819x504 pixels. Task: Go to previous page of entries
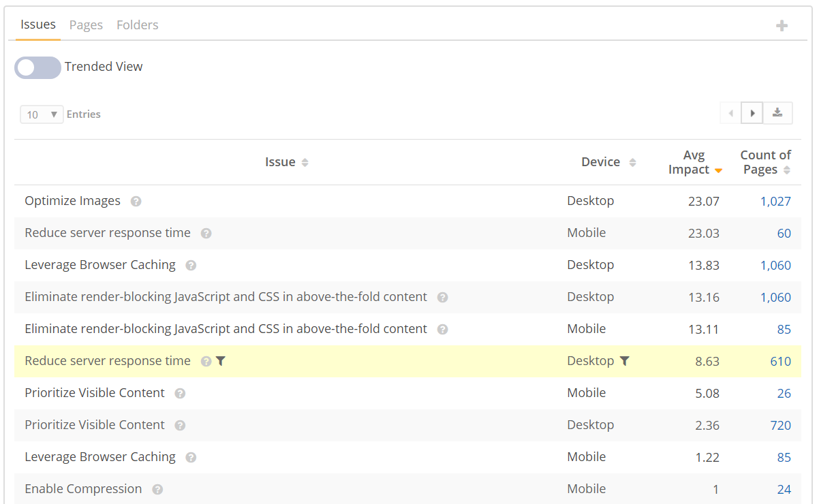pos(731,113)
